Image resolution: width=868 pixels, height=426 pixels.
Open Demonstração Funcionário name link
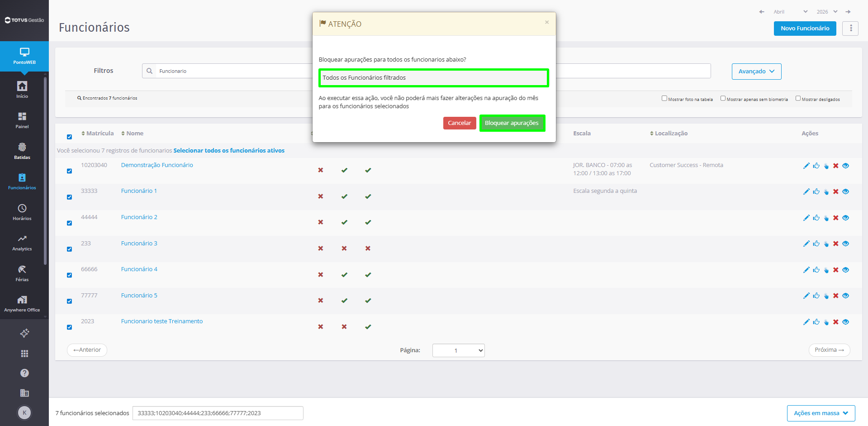(x=157, y=165)
